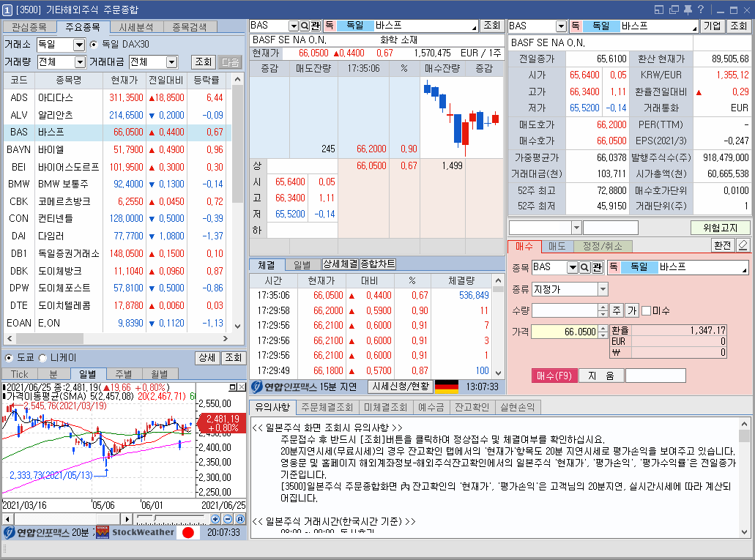The width and height of the screenshot is (755, 560).
Task: Click the Japan flag icon in chart footer
Action: tap(188, 533)
